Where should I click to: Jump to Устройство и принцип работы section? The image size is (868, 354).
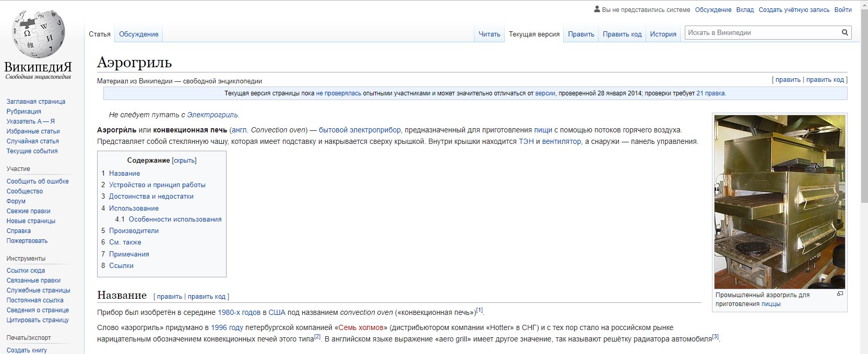(157, 185)
